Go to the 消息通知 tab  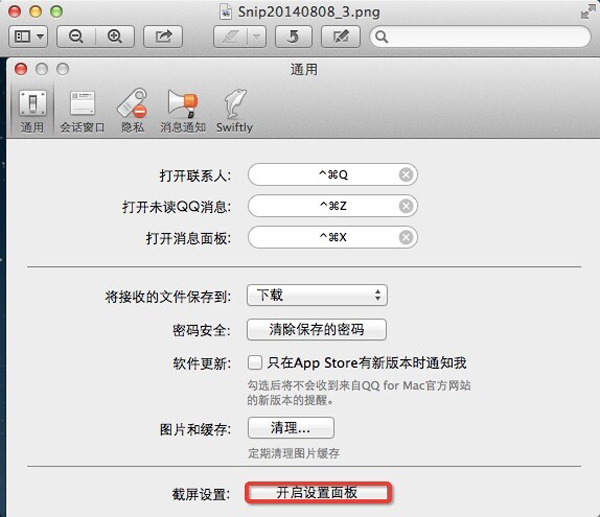[183, 111]
